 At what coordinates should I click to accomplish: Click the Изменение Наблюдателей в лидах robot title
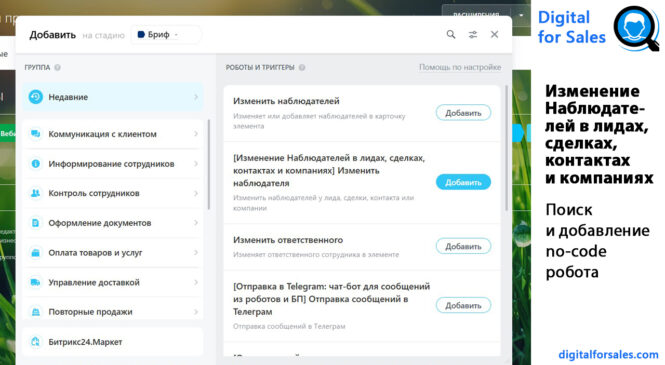point(329,170)
